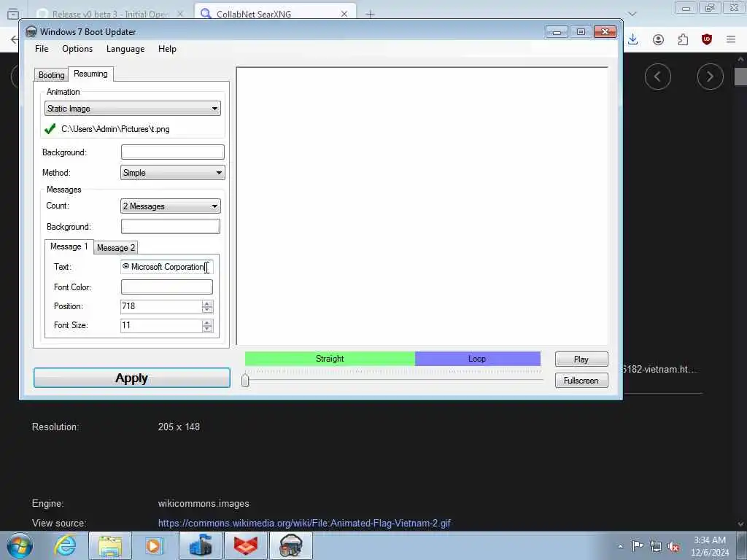Pick the Messages Background color swatch
Viewport: 747px width, 560px height.
coord(171,227)
